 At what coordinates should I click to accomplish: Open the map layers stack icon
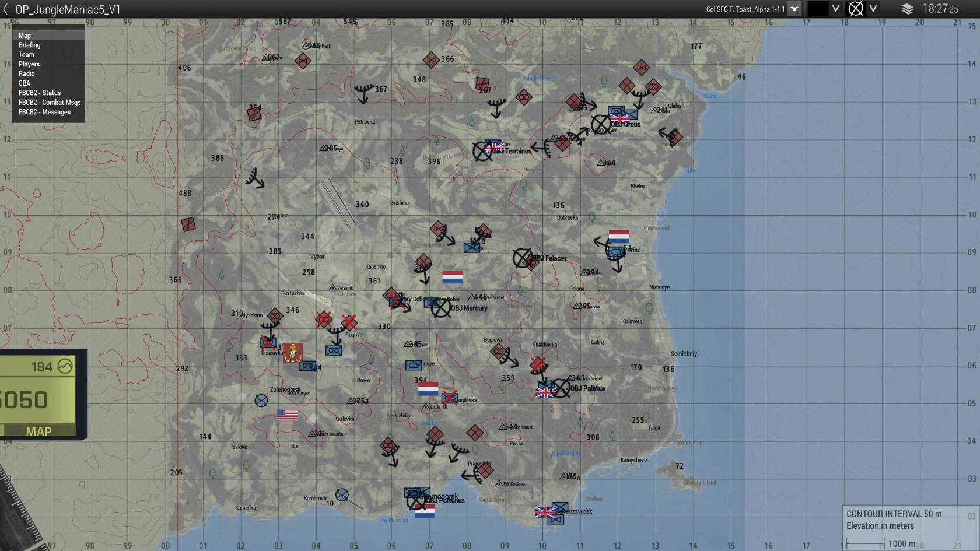click(907, 9)
